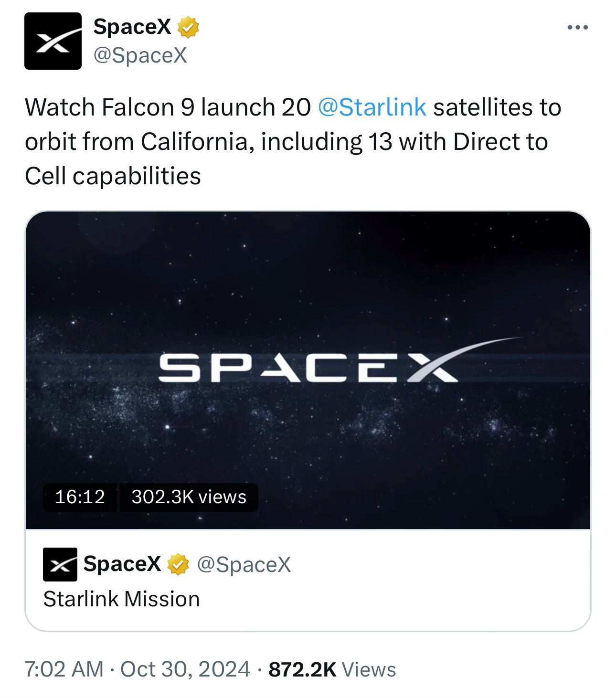The image size is (616, 698).
Task: Open the quoted post's @SpaceX handle
Action: [244, 565]
